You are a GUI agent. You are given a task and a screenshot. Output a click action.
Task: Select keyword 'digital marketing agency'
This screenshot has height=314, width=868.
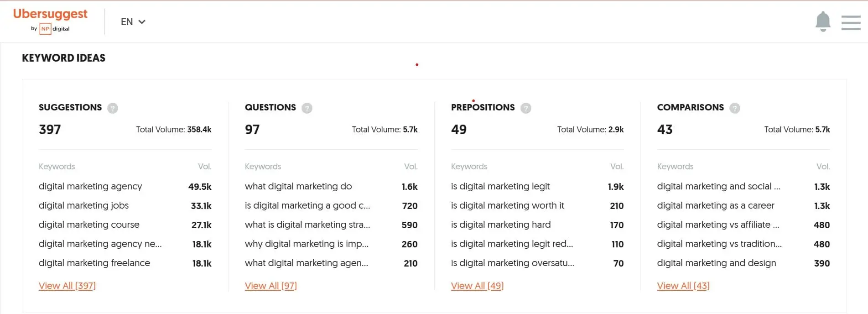90,186
